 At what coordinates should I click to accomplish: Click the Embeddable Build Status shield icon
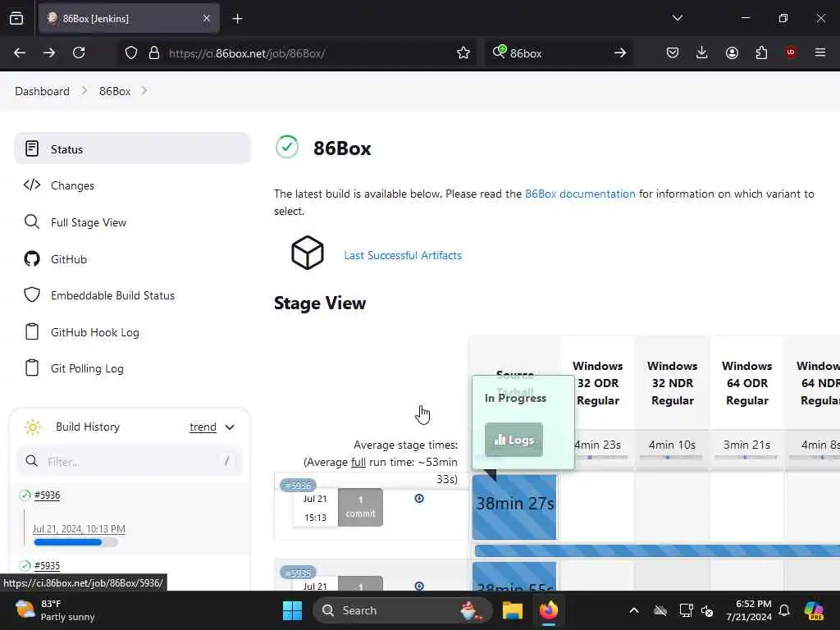coord(32,295)
